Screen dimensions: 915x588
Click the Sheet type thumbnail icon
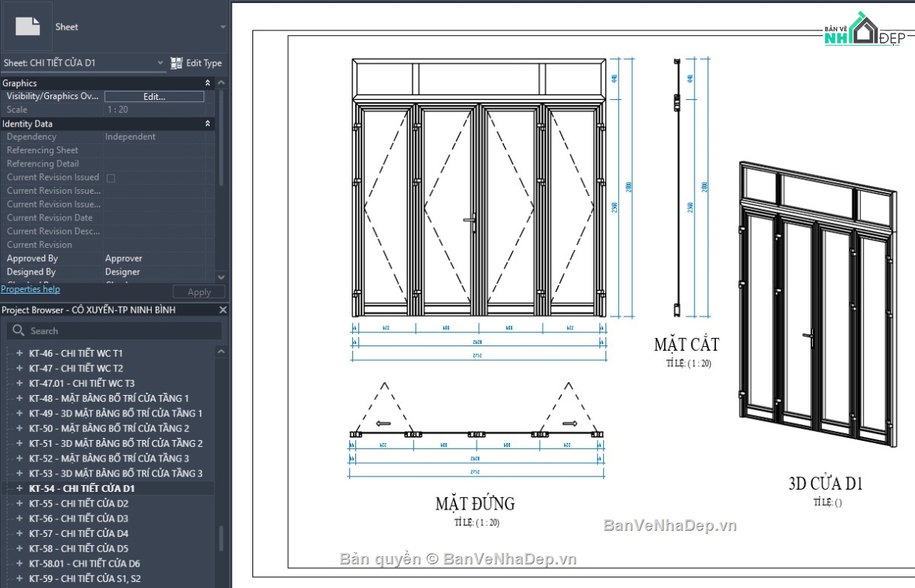[27, 27]
